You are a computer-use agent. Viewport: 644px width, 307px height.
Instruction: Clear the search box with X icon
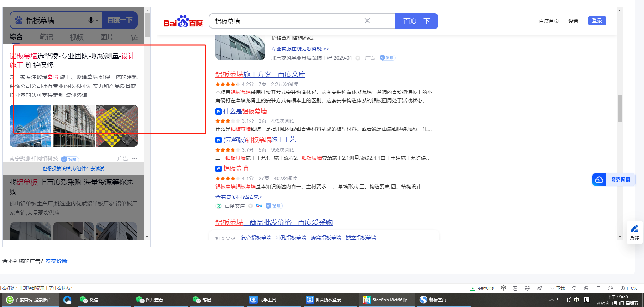coord(367,21)
